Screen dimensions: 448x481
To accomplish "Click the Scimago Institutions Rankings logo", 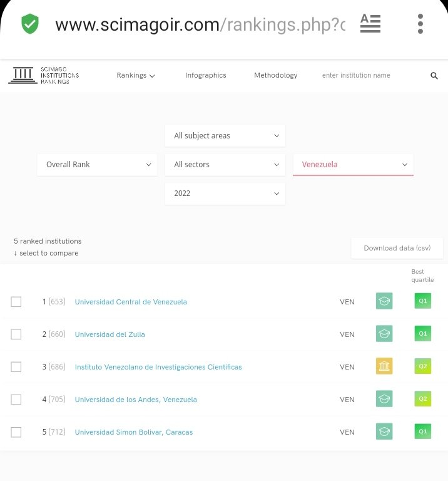I will click(x=44, y=75).
